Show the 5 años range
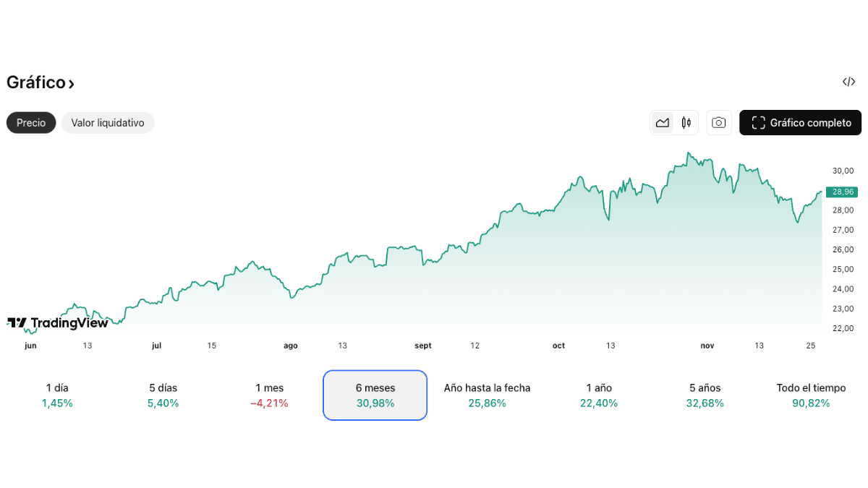The width and height of the screenshot is (868, 488). click(x=705, y=395)
